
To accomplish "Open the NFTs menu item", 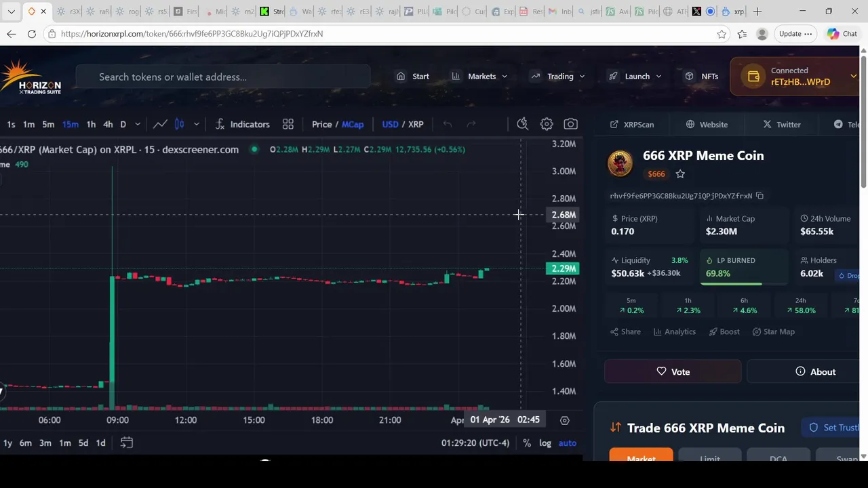I will pyautogui.click(x=702, y=77).
